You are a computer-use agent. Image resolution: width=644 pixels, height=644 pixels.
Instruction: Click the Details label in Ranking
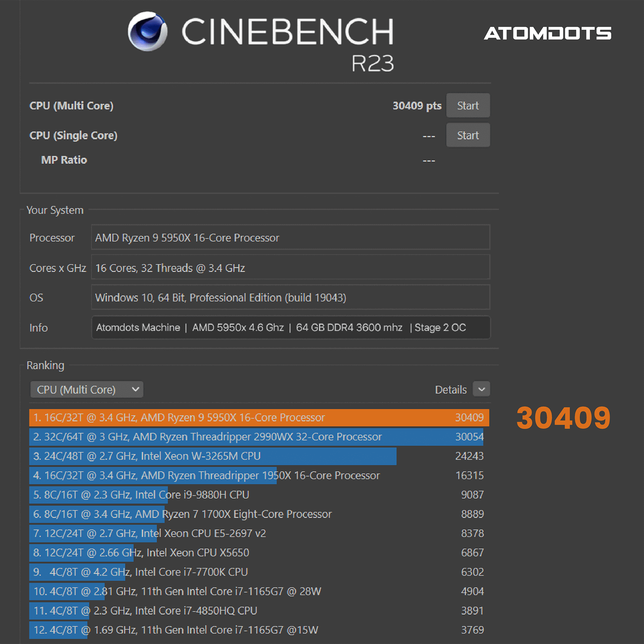450,390
